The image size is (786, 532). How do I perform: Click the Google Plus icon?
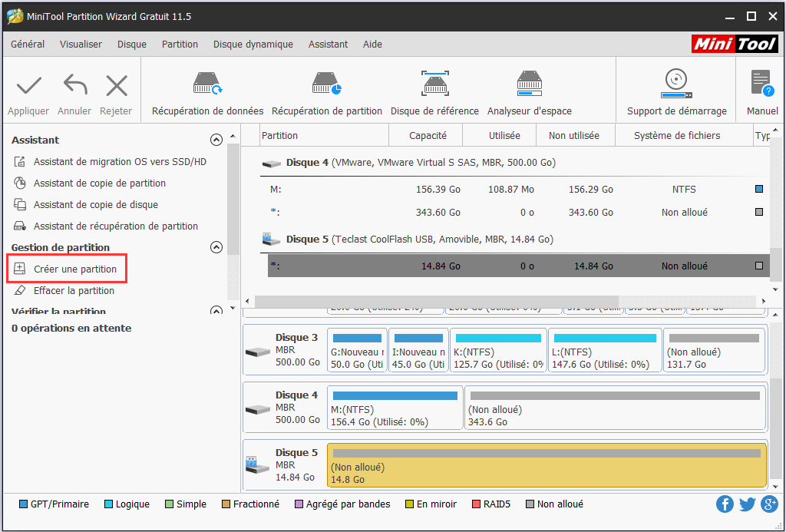tap(769, 504)
